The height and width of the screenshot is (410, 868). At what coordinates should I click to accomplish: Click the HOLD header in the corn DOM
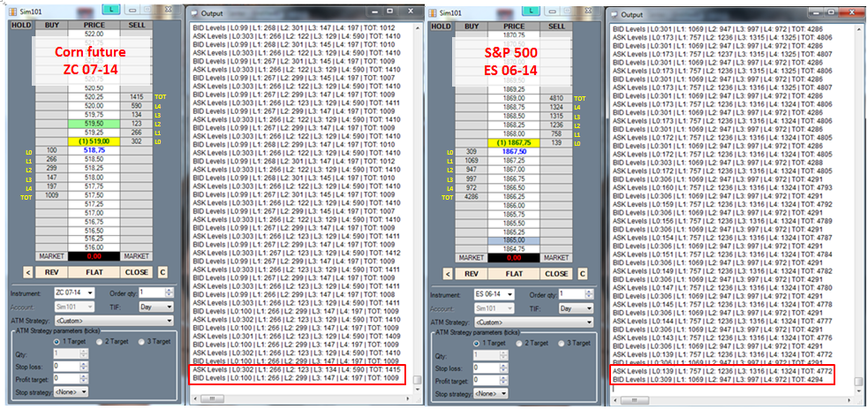[x=21, y=25]
